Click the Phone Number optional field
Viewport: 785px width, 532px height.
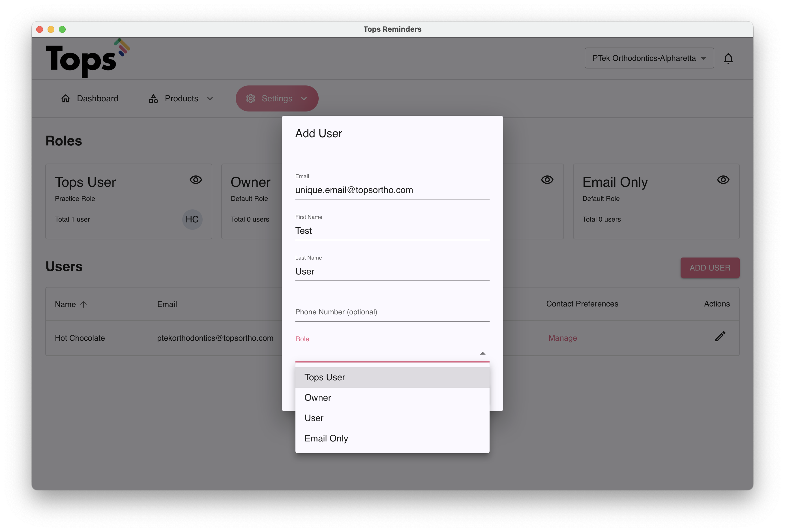(392, 312)
